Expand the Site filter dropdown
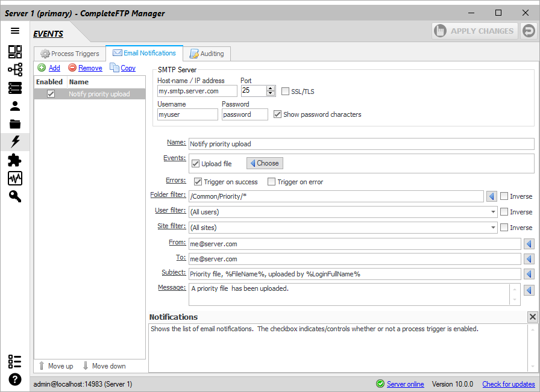This screenshot has height=392, width=540. (x=493, y=228)
